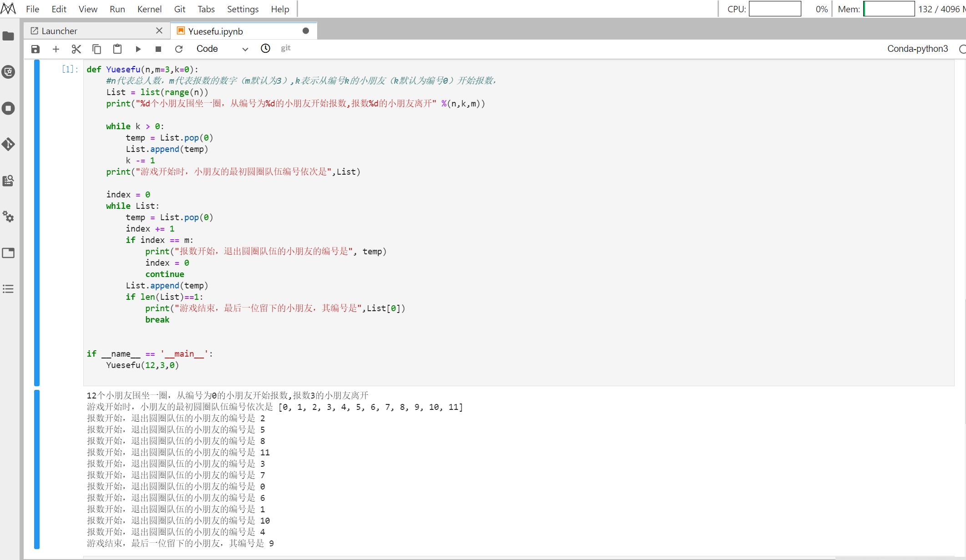This screenshot has height=560, width=966.
Task: Interrupt the kernel with the stop icon
Action: (x=158, y=49)
